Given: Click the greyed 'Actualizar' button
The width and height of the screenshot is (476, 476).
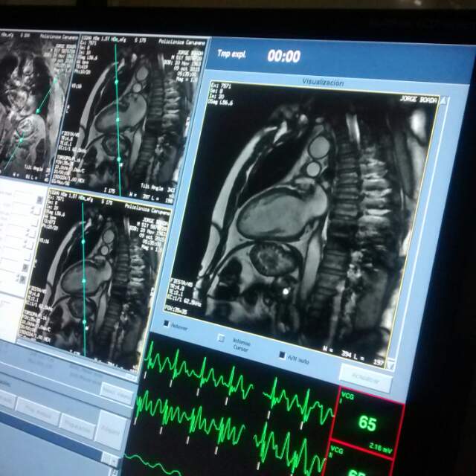Looking at the screenshot, I should 365,377.
